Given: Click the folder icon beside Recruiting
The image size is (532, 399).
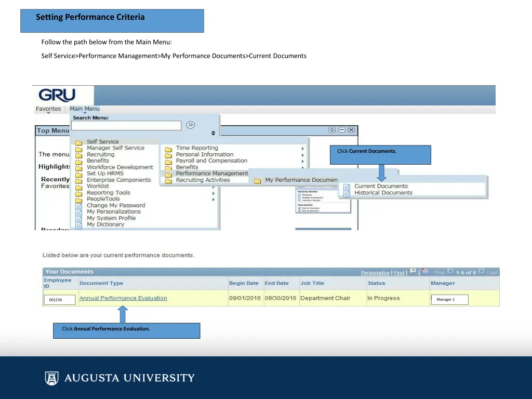Looking at the screenshot, I should tap(79, 155).
